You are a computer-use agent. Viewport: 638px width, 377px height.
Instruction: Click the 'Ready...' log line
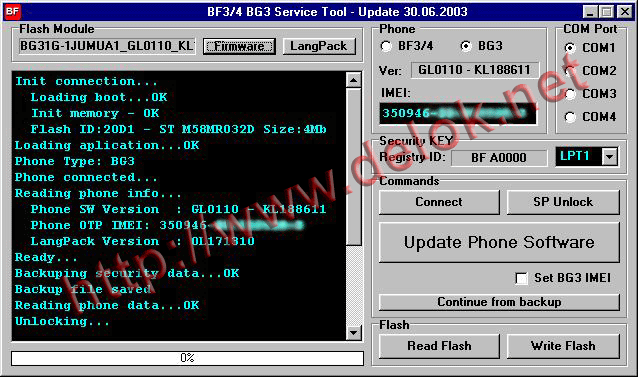(46, 257)
